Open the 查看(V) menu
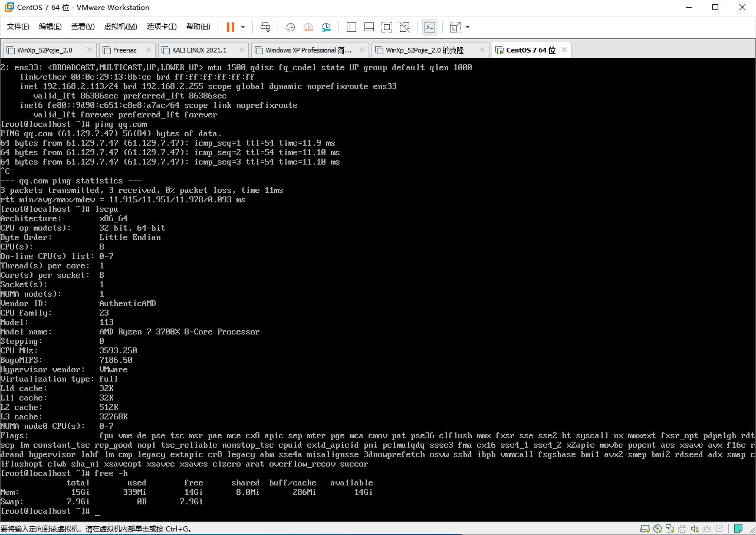This screenshot has height=535, width=756. tap(83, 27)
